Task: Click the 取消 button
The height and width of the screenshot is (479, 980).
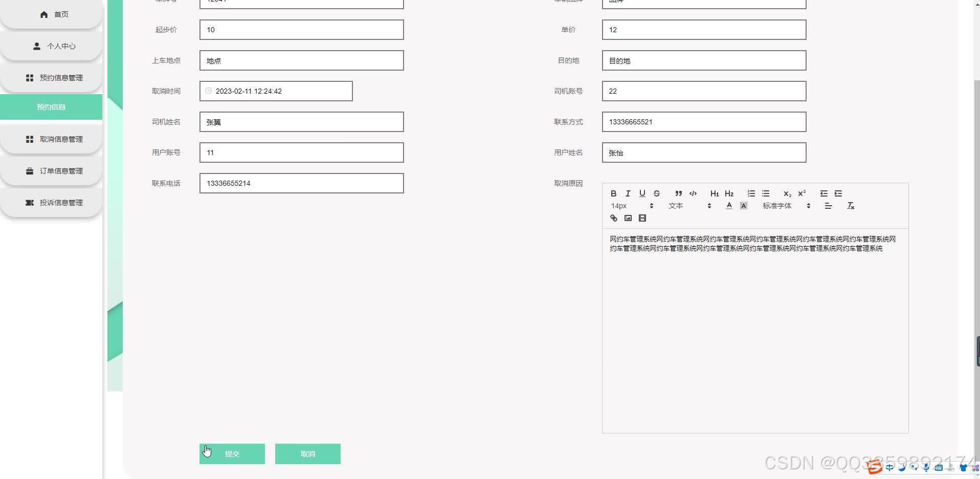Action: [308, 454]
